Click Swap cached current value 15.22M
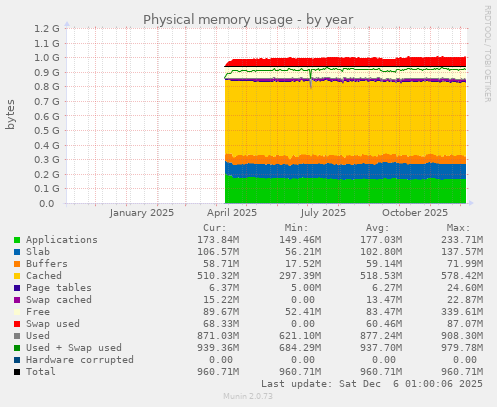This screenshot has height=407, width=497. point(221,300)
